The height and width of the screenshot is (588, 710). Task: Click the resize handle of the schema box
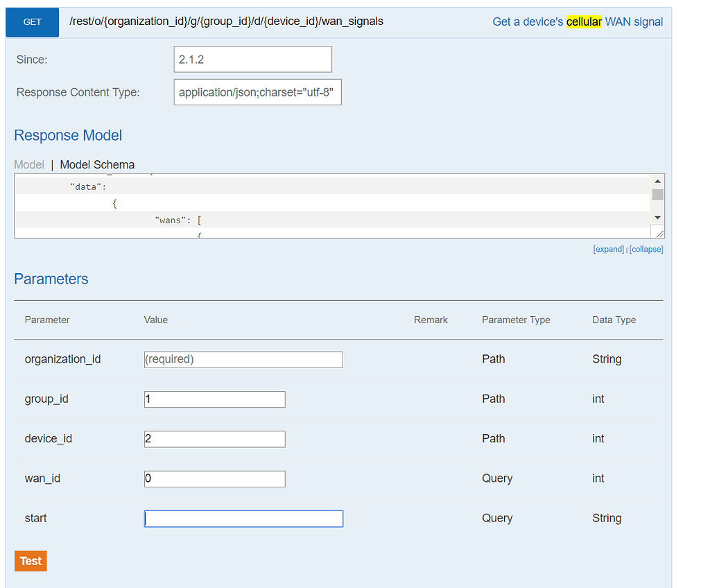coord(660,233)
